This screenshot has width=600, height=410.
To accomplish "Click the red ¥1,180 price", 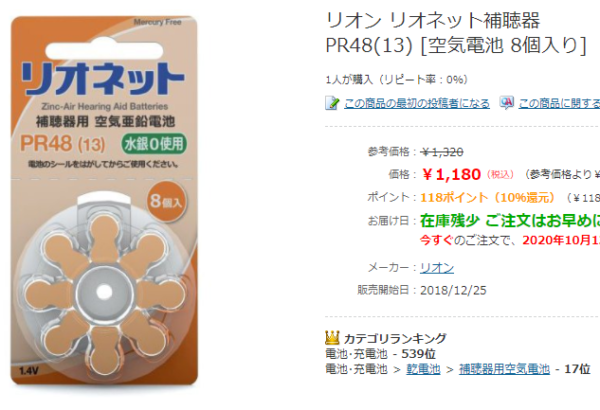I will point(452,174).
